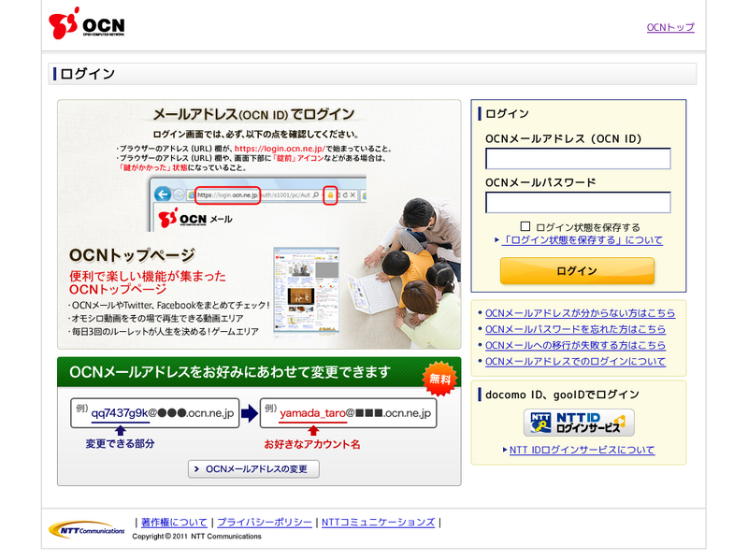This screenshot has height=560, width=748.
Task: Open the 著作権について footer link
Action: click(174, 522)
